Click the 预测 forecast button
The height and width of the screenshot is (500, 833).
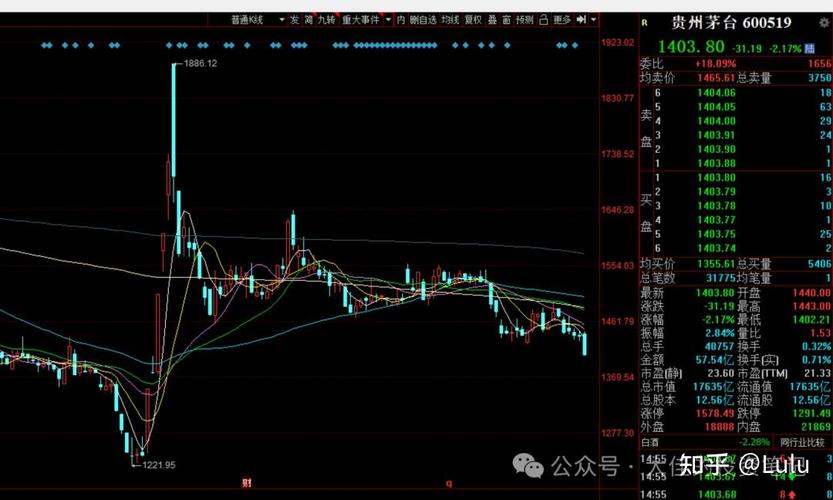click(524, 20)
